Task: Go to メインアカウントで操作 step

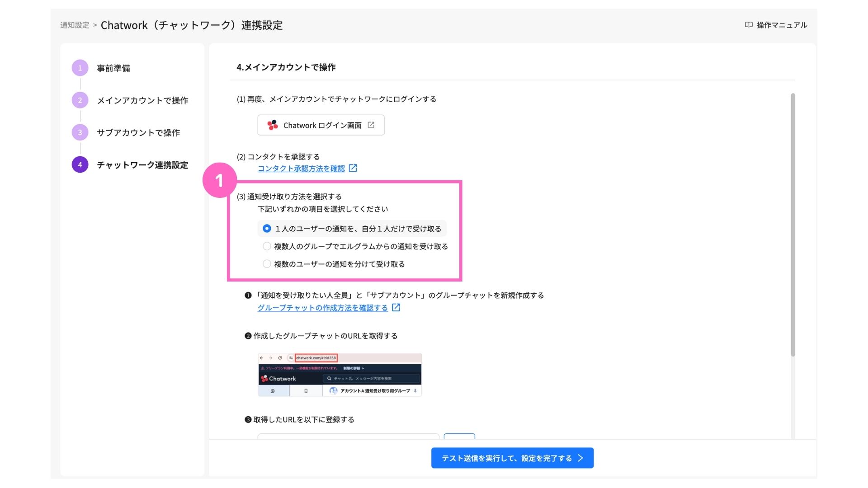Action: click(142, 100)
